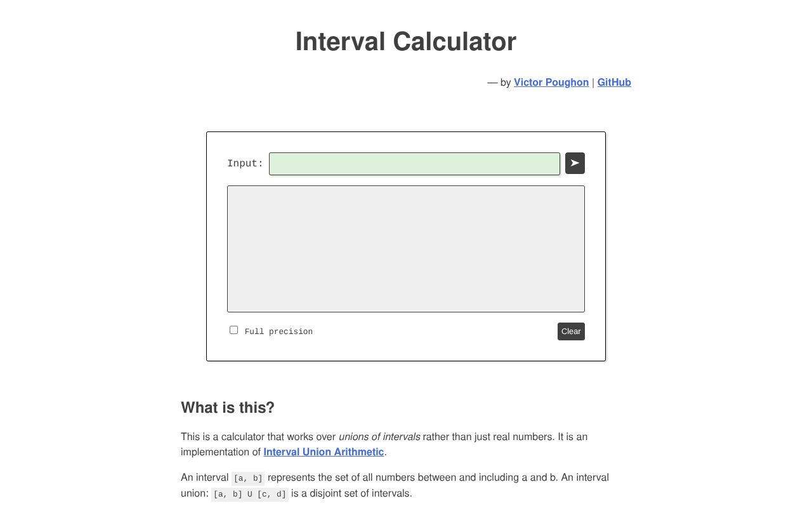
Task: Click the '[a, b]' code snippet
Action: point(248,478)
